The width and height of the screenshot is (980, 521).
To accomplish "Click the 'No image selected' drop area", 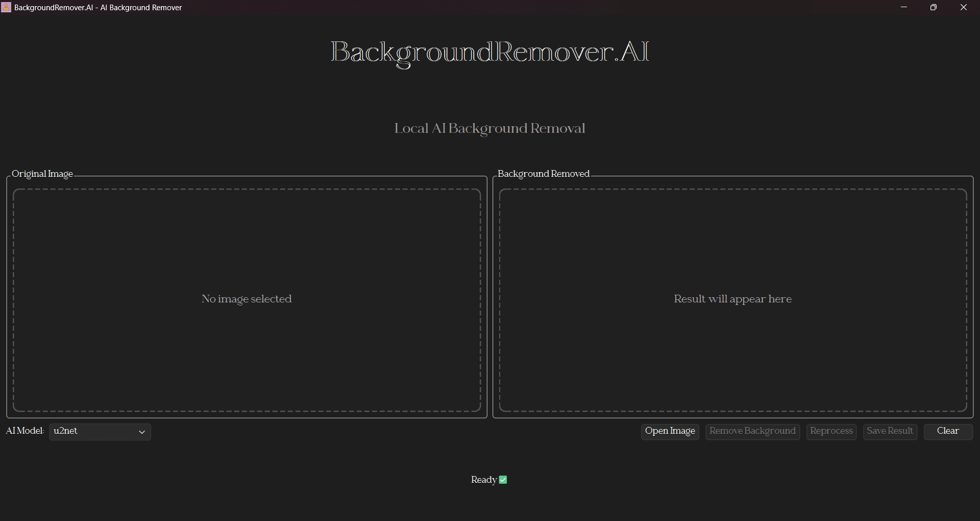I will point(247,300).
